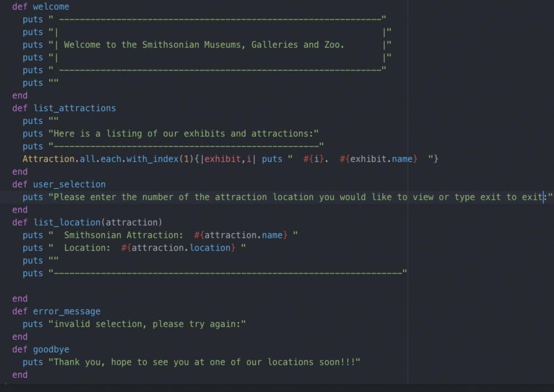Screen dimensions: 554x392
Task: Click the word "Please" in the prompt string
Action: (x=69, y=197)
